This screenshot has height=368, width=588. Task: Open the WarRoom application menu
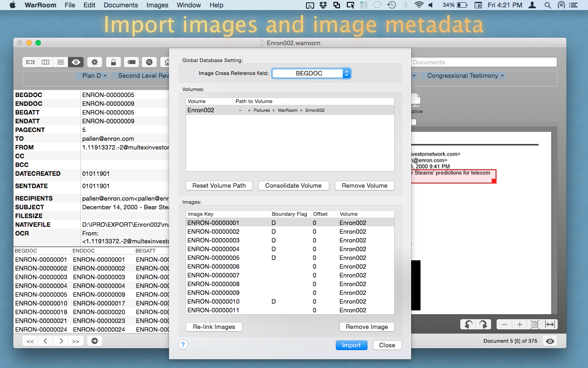coord(40,5)
